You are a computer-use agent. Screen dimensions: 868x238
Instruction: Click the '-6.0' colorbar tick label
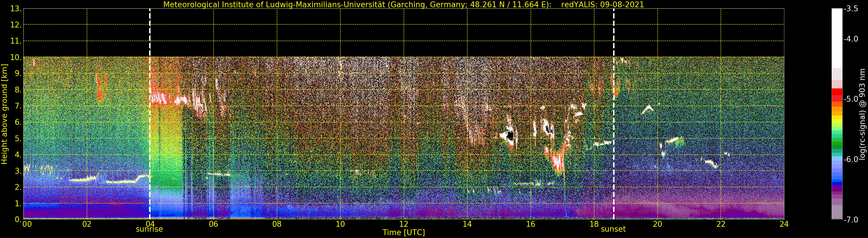851,159
